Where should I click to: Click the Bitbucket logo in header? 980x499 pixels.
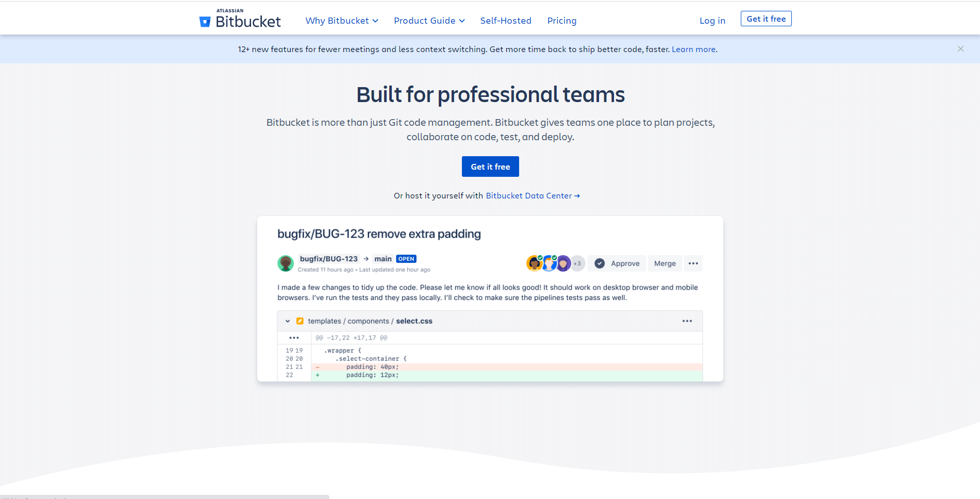point(240,20)
